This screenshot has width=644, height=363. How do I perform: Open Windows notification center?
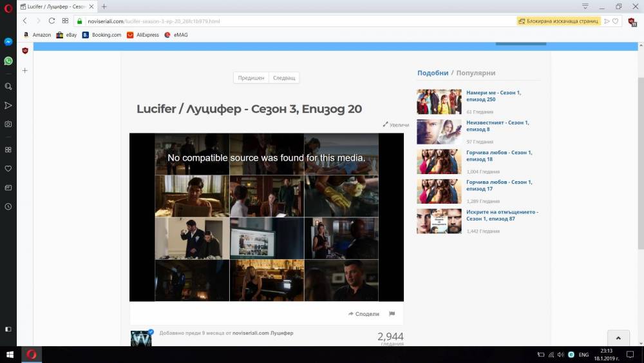[x=630, y=355]
